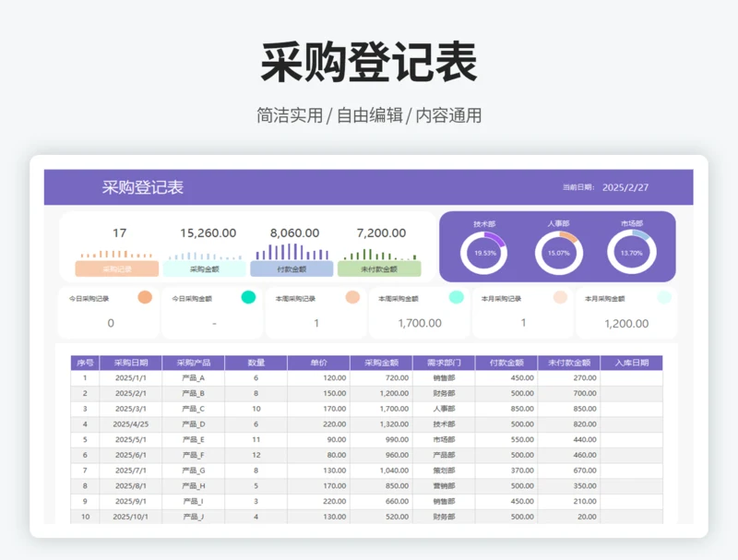Screen dimensions: 738x560
Task: Select the 营销部 cell in row 8
Action: (x=444, y=485)
